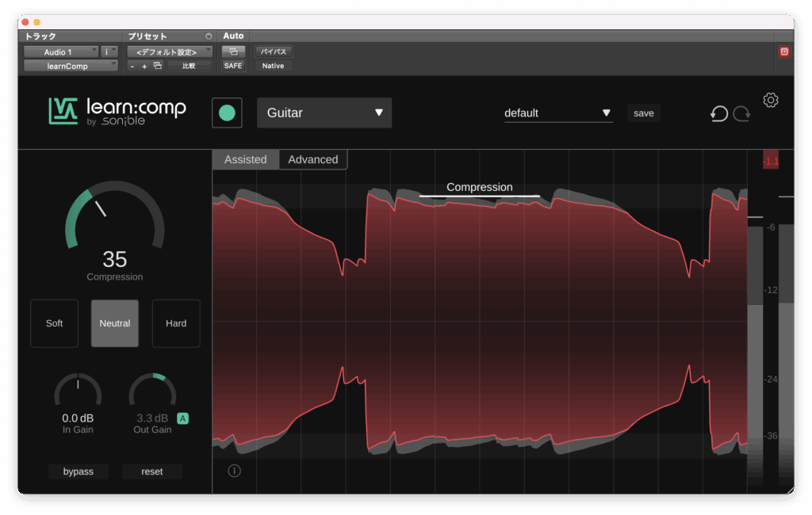Click the トラック header label
The width and height of the screenshot is (812, 515).
pyautogui.click(x=41, y=36)
